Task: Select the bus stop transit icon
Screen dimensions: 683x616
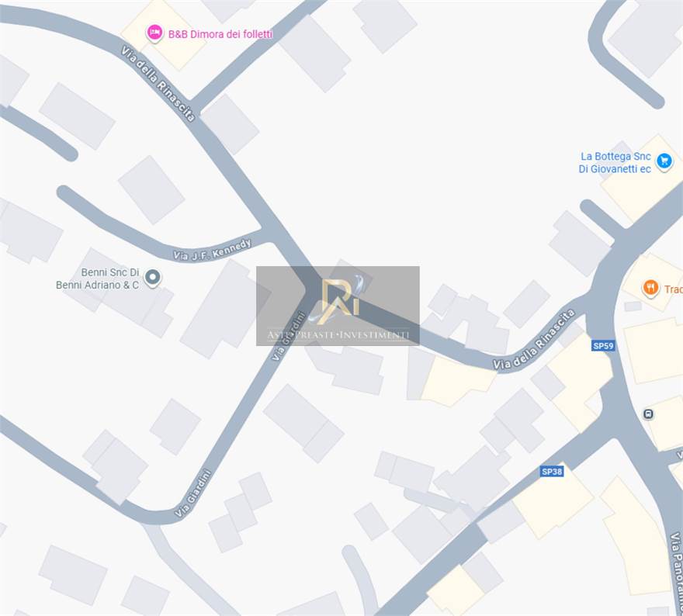Action: pos(648,414)
